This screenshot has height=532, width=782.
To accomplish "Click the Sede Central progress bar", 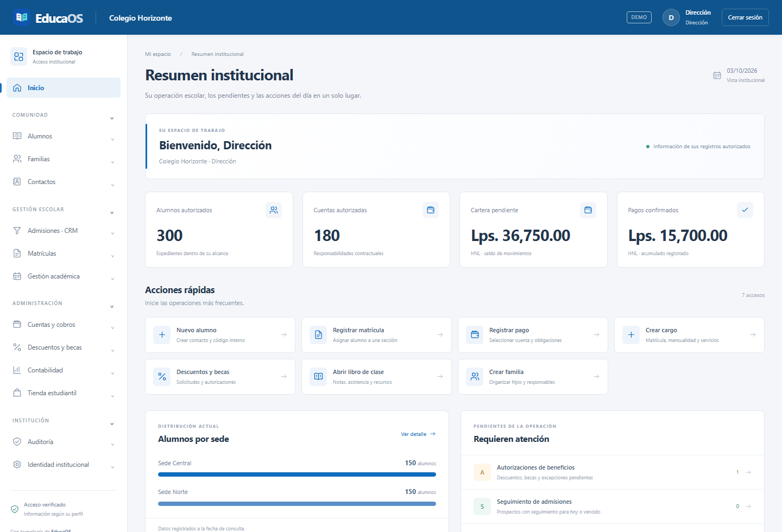I will coord(297,474).
